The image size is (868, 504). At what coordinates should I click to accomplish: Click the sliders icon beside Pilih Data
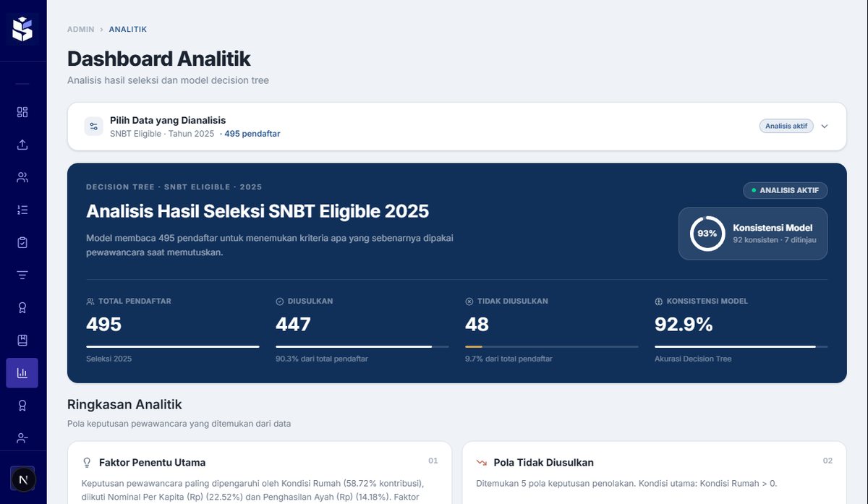click(93, 127)
